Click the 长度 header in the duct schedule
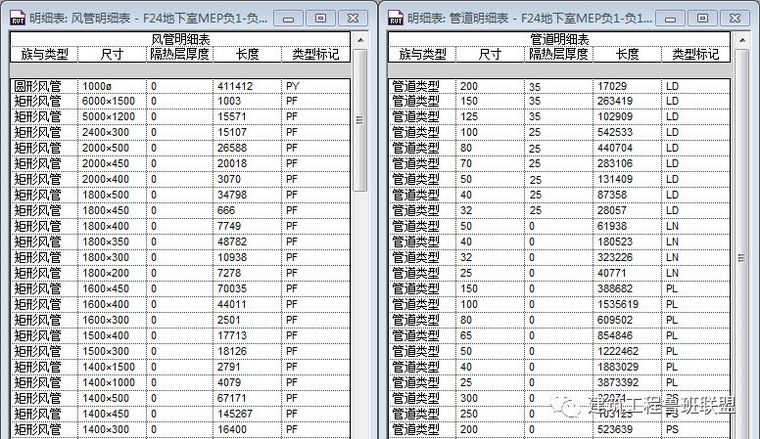The height and width of the screenshot is (439, 760). [x=247, y=54]
